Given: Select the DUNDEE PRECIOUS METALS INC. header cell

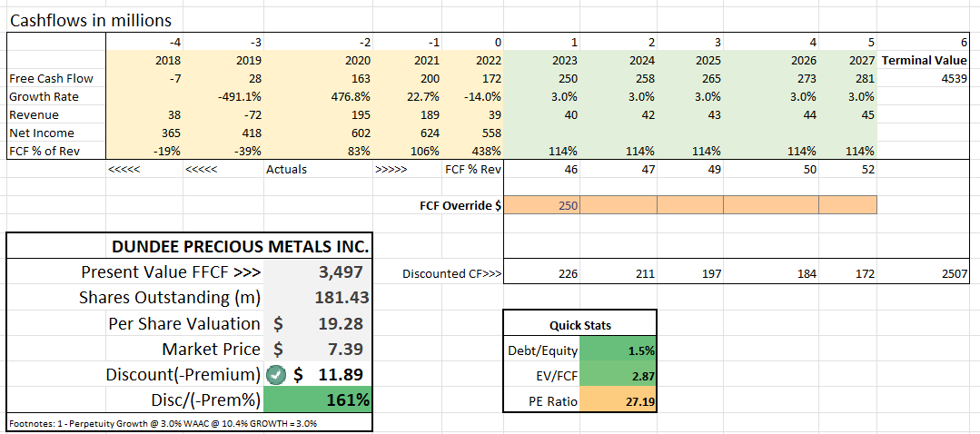Looking at the screenshot, I should (190, 246).
